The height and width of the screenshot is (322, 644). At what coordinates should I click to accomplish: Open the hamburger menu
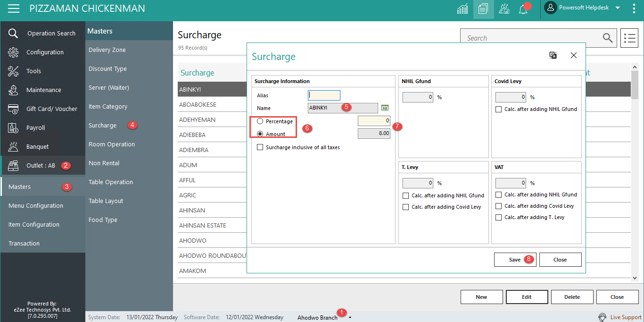point(13,8)
